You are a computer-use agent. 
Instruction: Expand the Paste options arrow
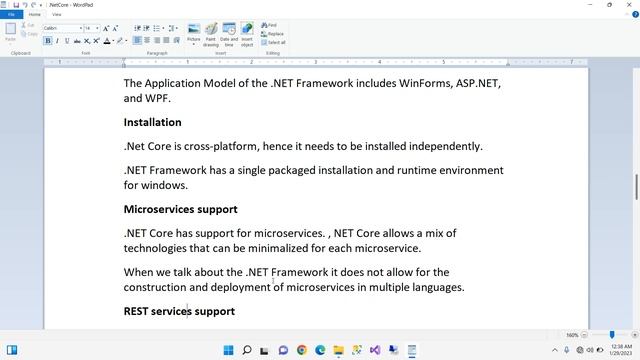point(11,43)
